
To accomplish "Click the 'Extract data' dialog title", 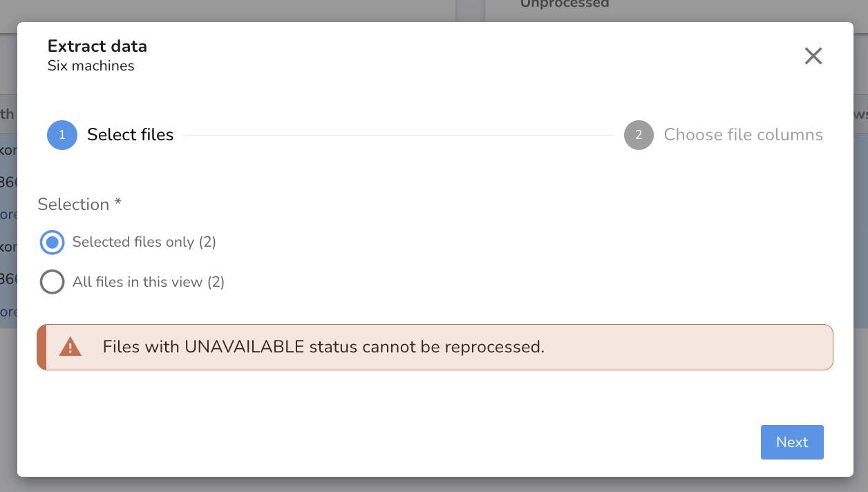I will pyautogui.click(x=97, y=46).
